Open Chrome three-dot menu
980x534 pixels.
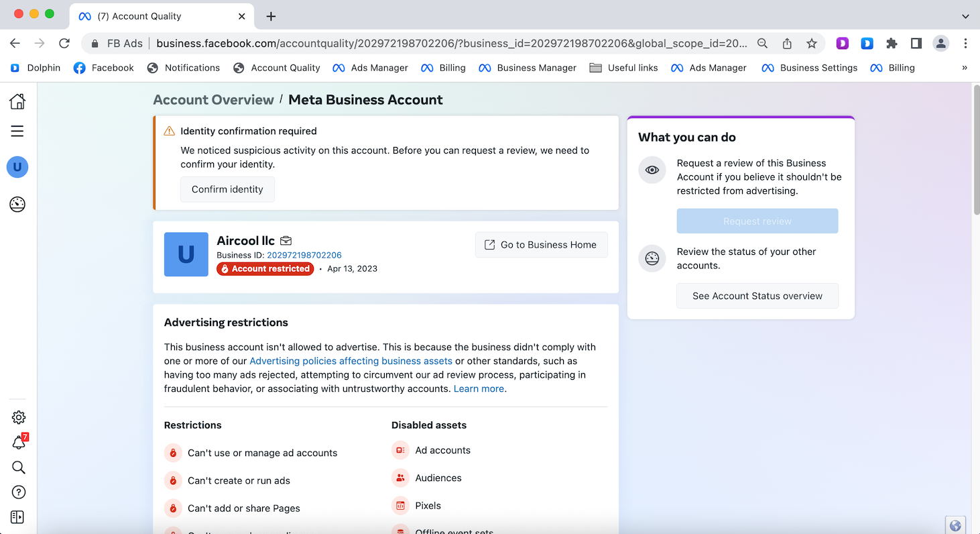tap(965, 43)
